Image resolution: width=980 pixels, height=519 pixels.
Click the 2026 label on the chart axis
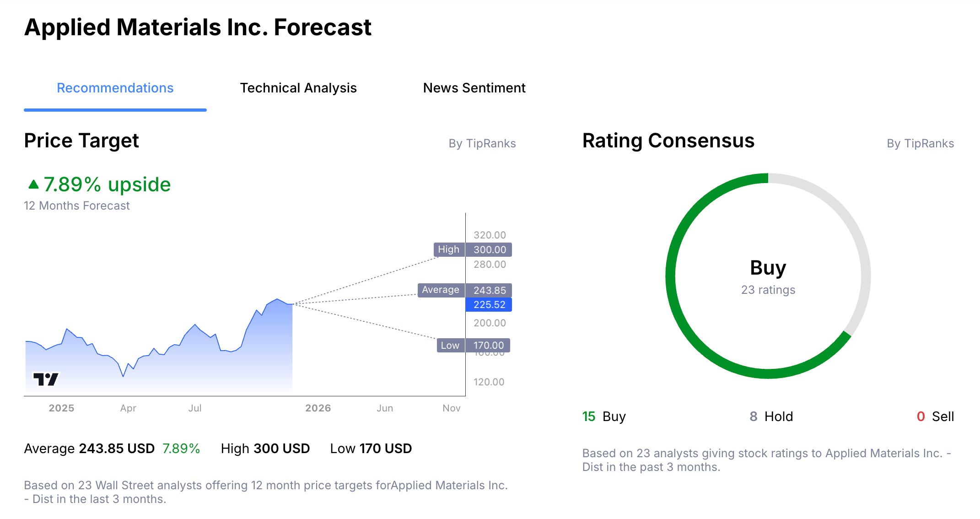click(318, 408)
